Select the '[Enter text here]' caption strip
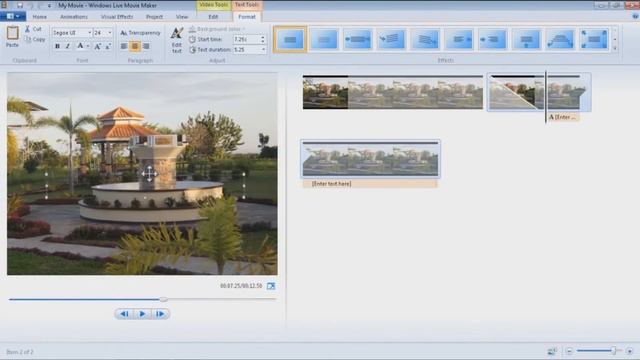The image size is (640, 360). 369,184
